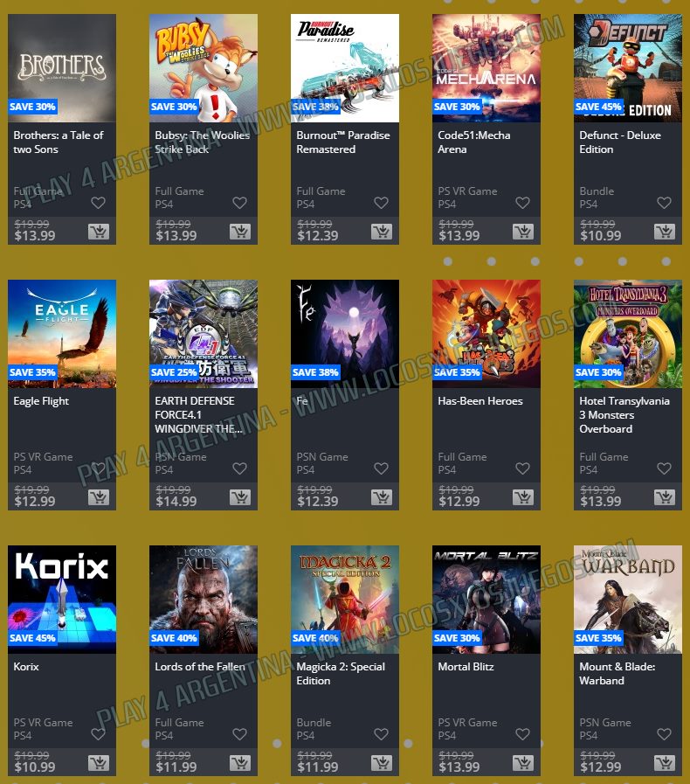
Task: Toggle wishlist heart for Mortal Blitz
Action: pos(522,734)
